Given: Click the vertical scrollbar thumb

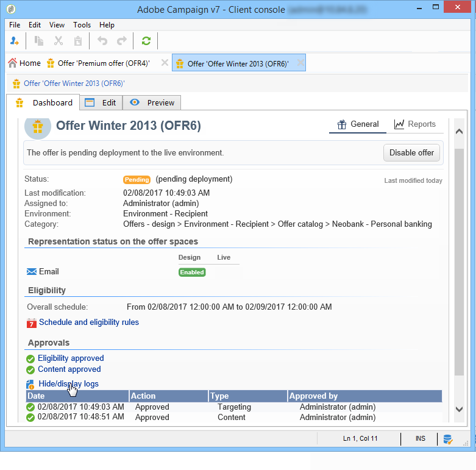Looking at the screenshot, I should coord(459,262).
